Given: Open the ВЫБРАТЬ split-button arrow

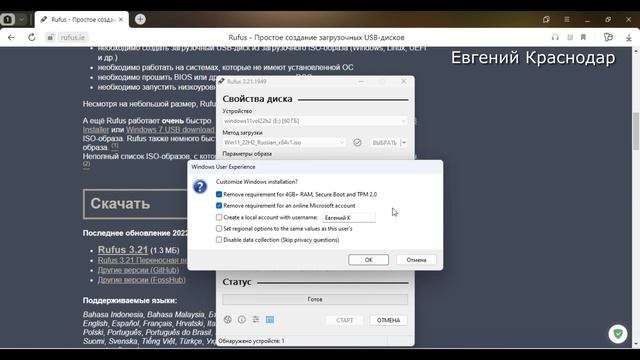Looking at the screenshot, I should click(404, 142).
